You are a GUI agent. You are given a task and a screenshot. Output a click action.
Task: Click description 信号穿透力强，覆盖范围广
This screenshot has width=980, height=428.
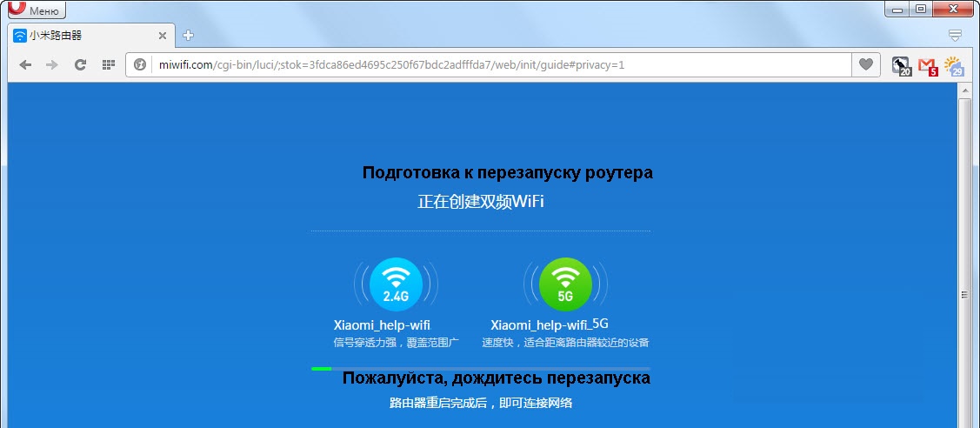[397, 343]
